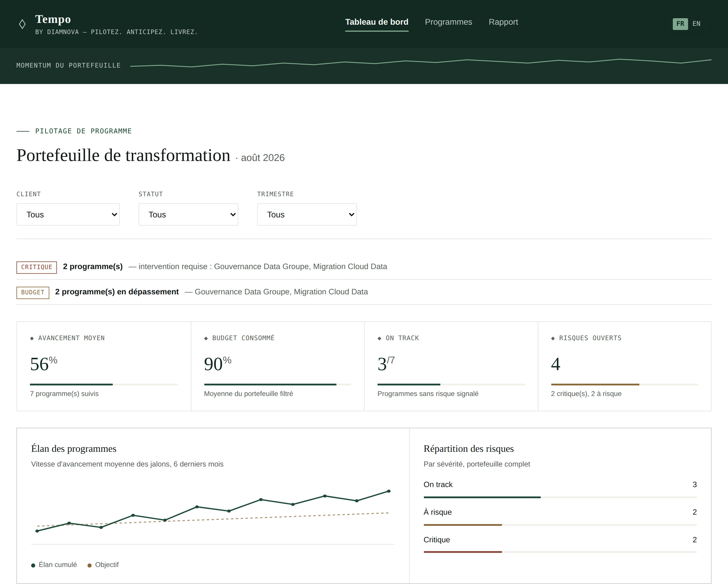
Task: Click the Tempo diamond logo icon
Action: coord(22,24)
